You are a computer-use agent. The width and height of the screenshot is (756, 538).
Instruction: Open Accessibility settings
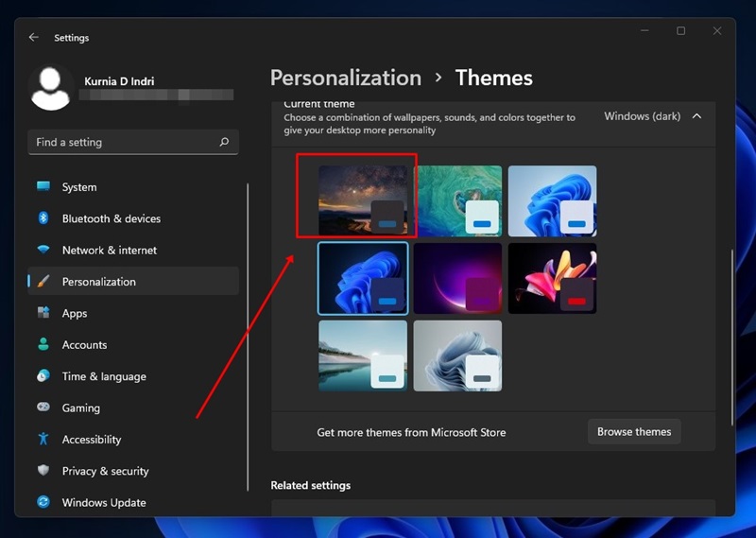133,439
